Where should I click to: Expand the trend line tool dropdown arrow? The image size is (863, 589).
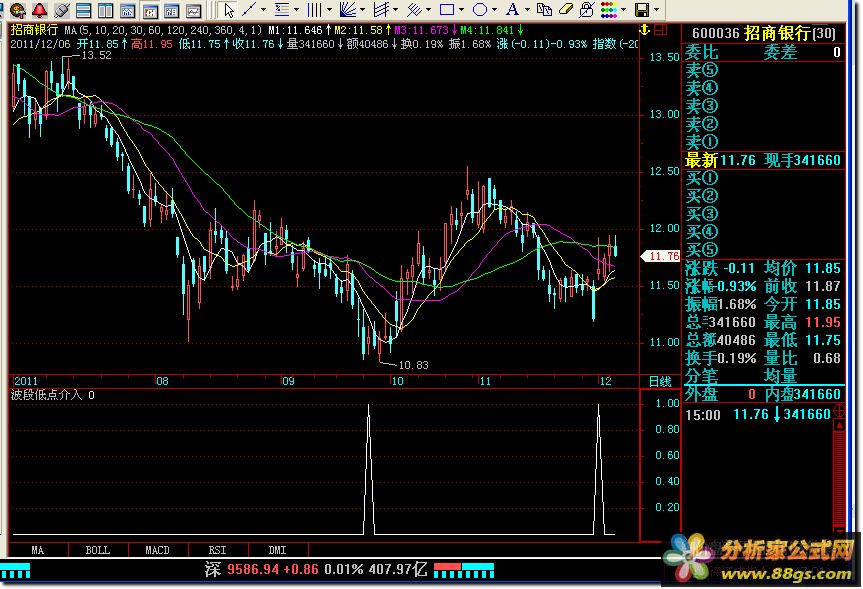coord(263,9)
